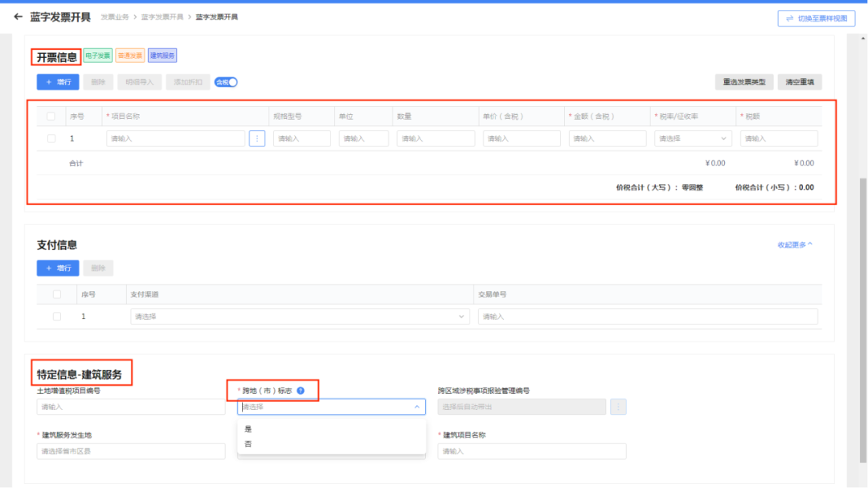
Task: Focus the 金额（含税） input field
Action: tap(608, 138)
